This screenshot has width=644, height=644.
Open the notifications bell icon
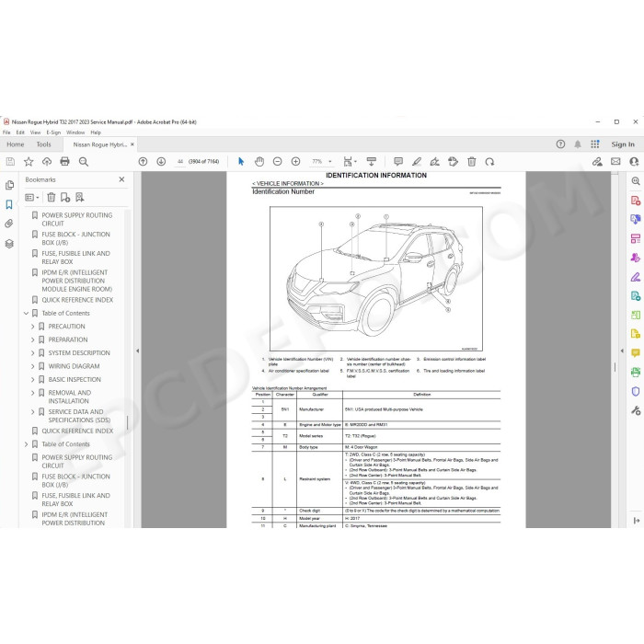pyautogui.click(x=578, y=144)
